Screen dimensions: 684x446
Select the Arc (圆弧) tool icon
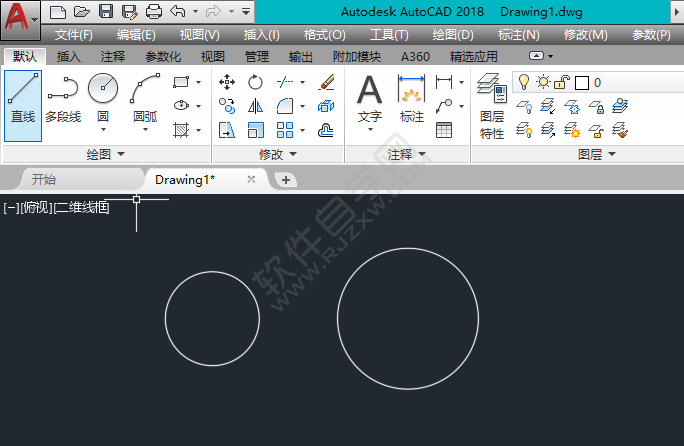pos(145,88)
